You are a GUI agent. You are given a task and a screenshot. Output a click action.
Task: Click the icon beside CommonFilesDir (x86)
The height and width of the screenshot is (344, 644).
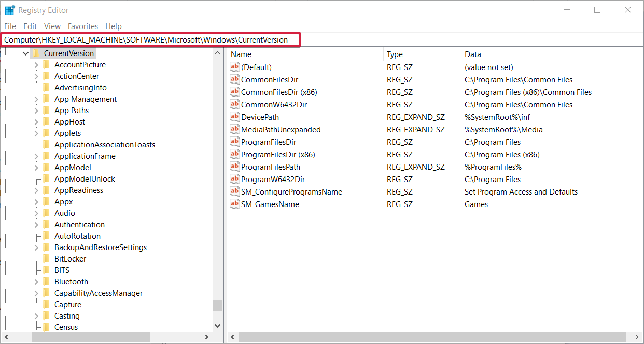point(235,92)
